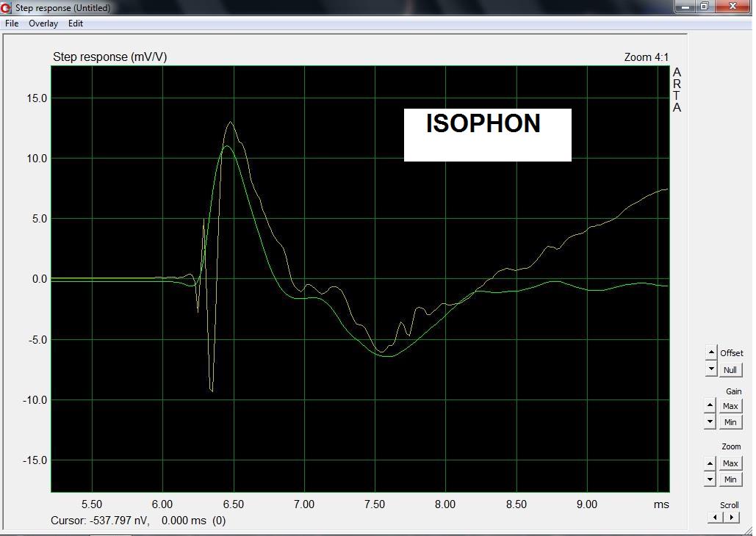The image size is (756, 536).
Task: Click the Zoom Min button
Action: (730, 479)
